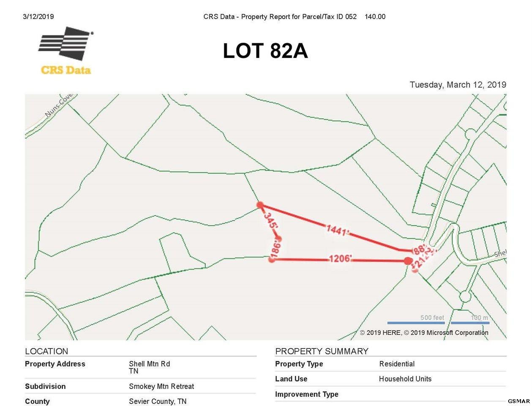This screenshot has height=406, width=532.
Task: Click the Household Units value
Action: (x=405, y=379)
